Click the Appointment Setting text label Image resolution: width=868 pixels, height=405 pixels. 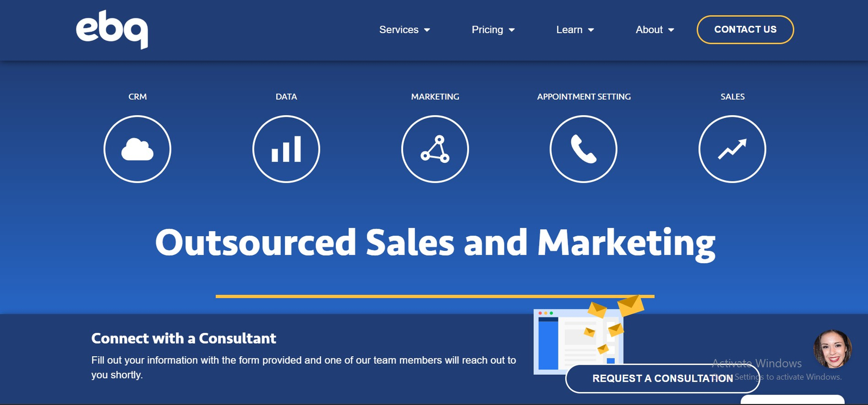[584, 97]
